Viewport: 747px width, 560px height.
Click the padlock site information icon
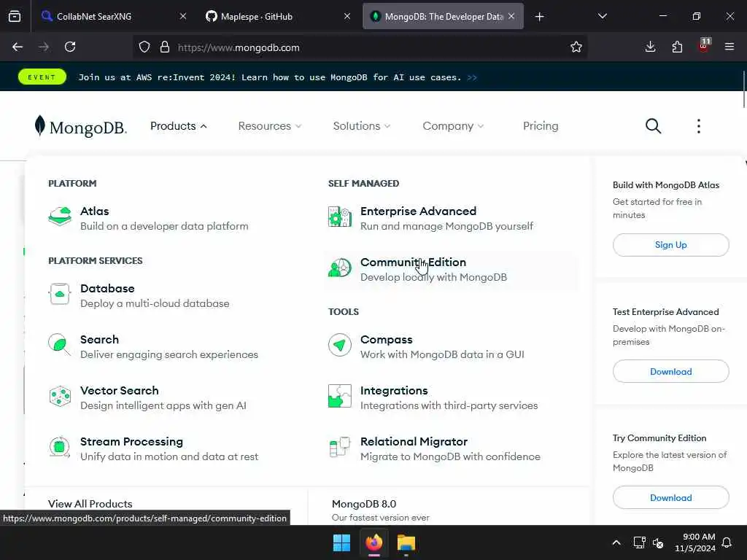click(x=165, y=47)
